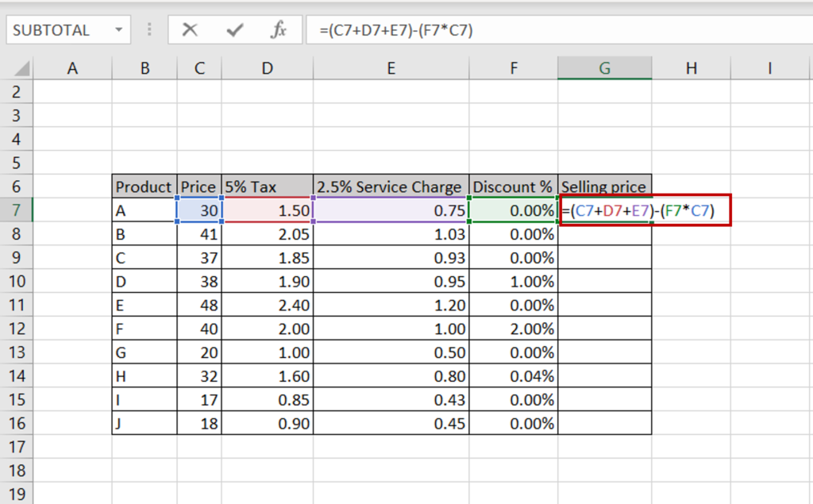Click cell D7 containing 1.50
This screenshot has width=813, height=504.
pyautogui.click(x=267, y=210)
